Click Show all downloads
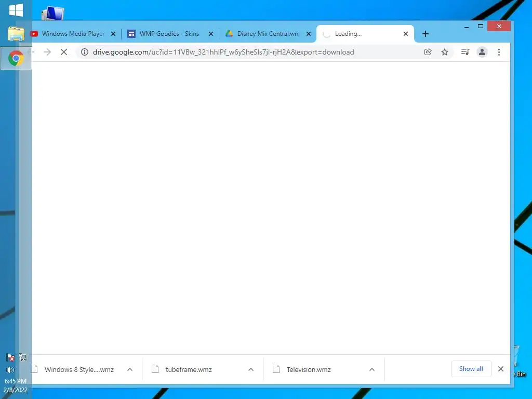Image resolution: width=532 pixels, height=399 pixels. coord(471,369)
